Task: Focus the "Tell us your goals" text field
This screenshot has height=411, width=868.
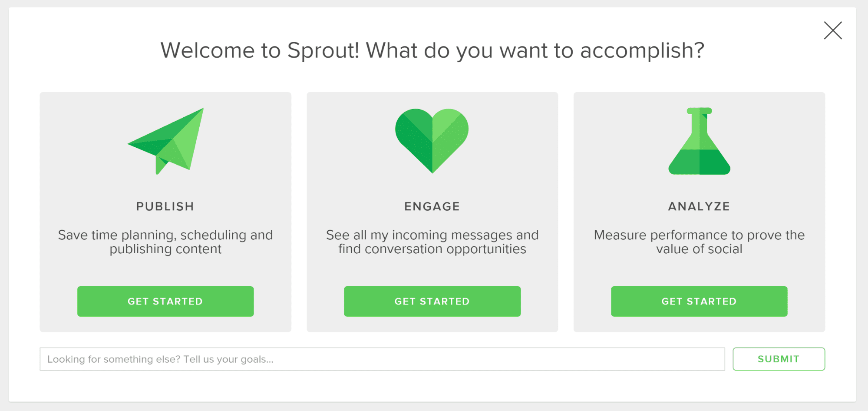Action: 382,359
